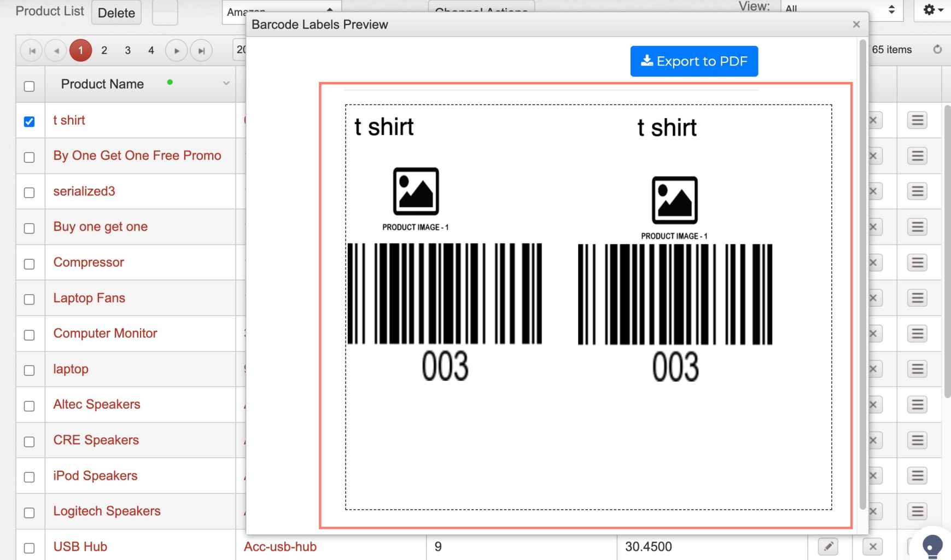Click the Delete button

tap(116, 13)
